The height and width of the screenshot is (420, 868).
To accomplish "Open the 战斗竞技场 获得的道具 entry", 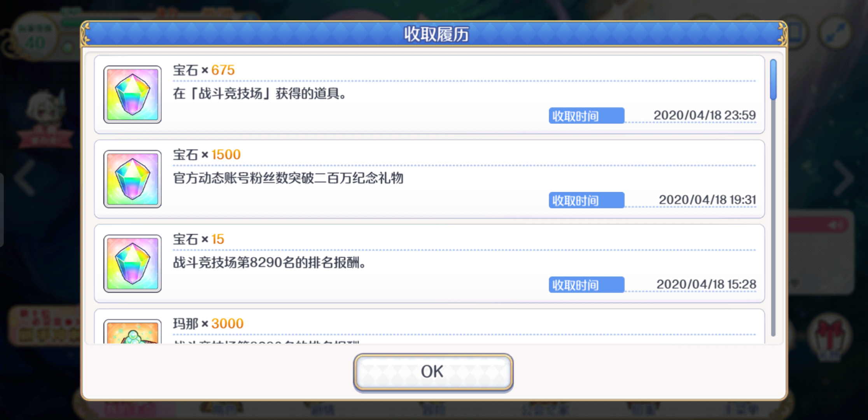I will coord(429,94).
